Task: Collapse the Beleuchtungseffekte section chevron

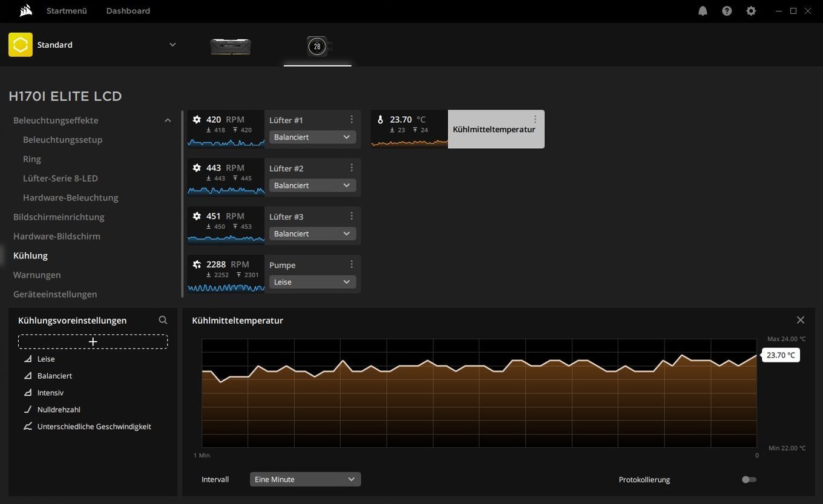Action: tap(168, 120)
